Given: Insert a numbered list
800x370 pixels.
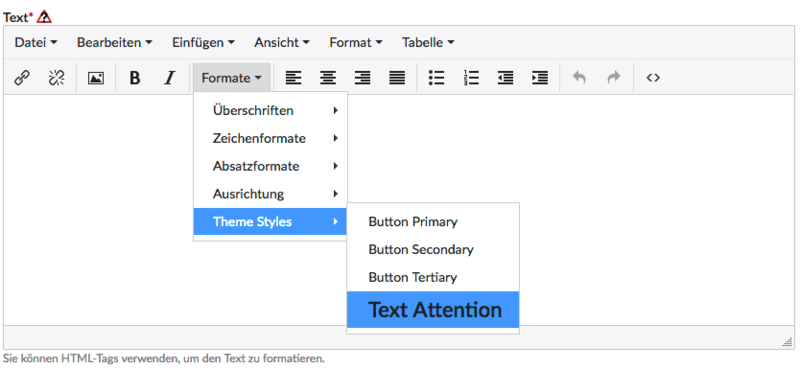Looking at the screenshot, I should click(471, 78).
